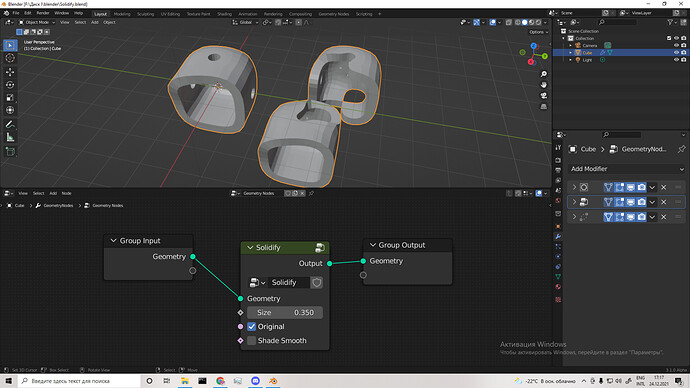The image size is (690, 388).
Task: Open the Render properties tab
Action: click(x=558, y=160)
